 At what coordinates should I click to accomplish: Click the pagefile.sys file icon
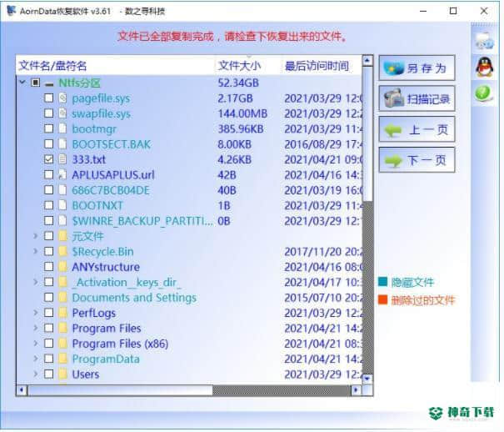[62, 98]
